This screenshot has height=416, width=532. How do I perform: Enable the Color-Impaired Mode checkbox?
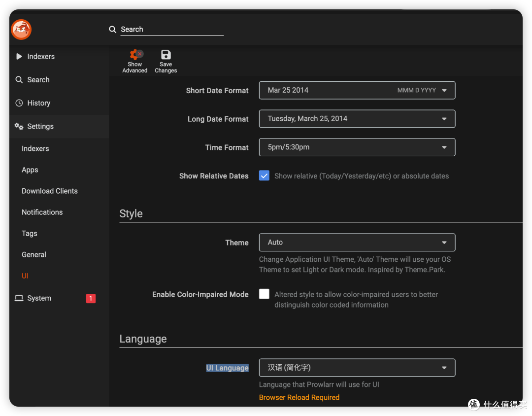coord(265,294)
